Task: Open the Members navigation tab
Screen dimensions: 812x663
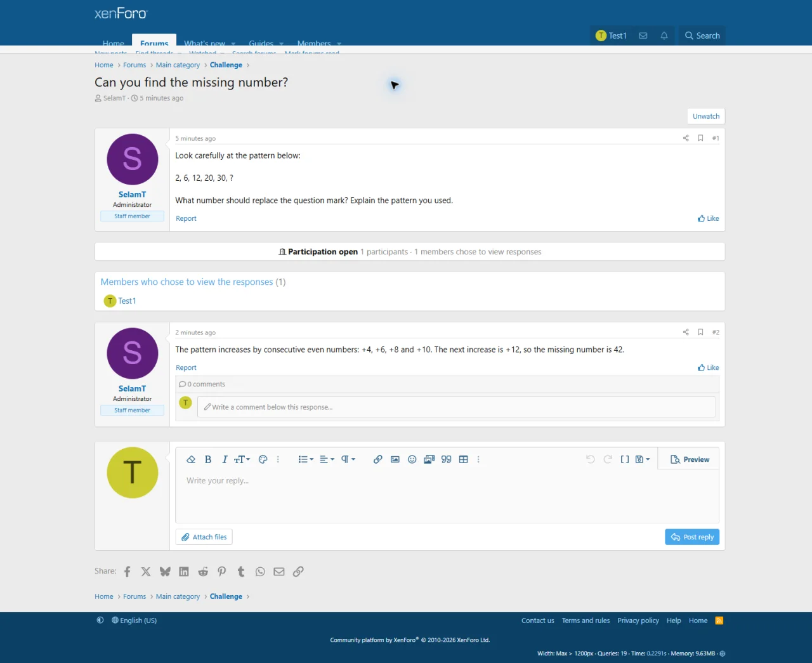Action: click(x=314, y=43)
